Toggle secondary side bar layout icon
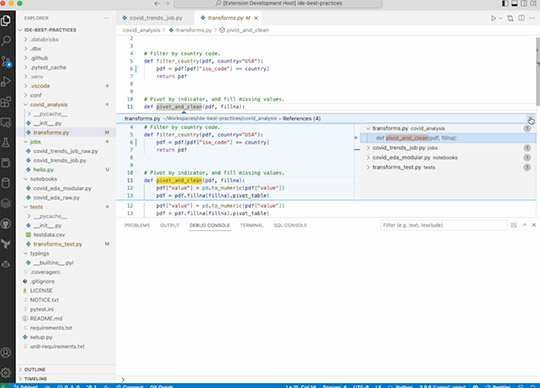The width and height of the screenshot is (540, 388). tap(524, 3)
